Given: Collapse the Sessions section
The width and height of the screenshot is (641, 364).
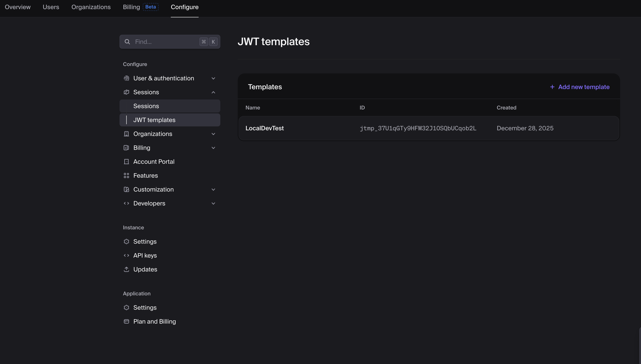Looking at the screenshot, I should click(213, 92).
